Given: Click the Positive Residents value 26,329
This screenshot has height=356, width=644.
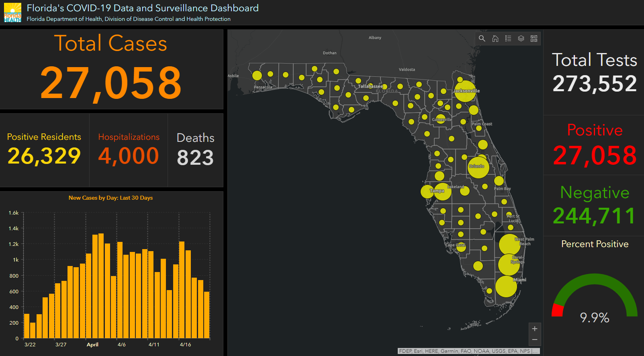Looking at the screenshot, I should [44, 156].
